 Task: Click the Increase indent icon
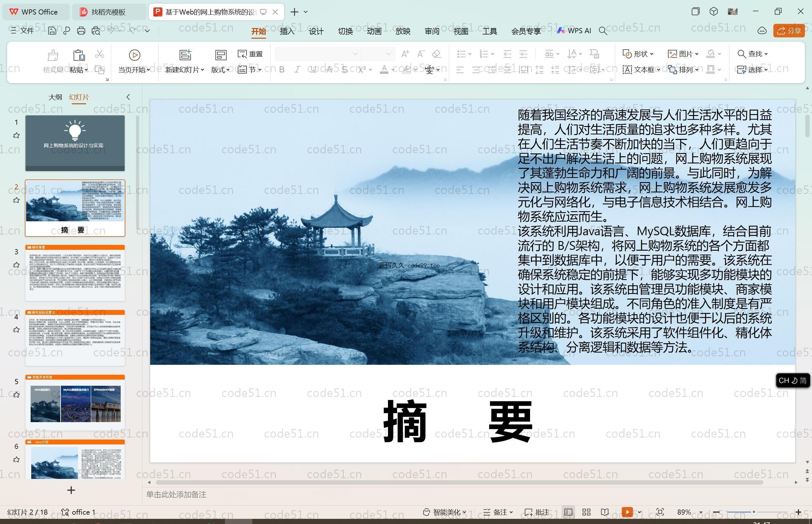(523, 54)
